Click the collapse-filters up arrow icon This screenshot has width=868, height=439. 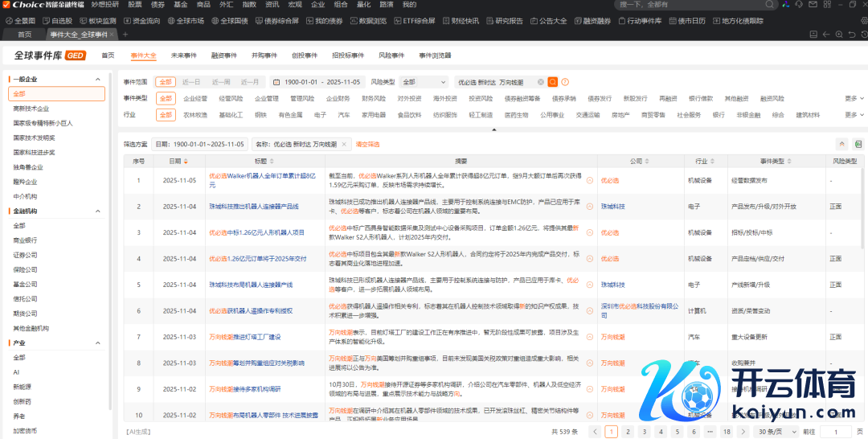(842, 144)
